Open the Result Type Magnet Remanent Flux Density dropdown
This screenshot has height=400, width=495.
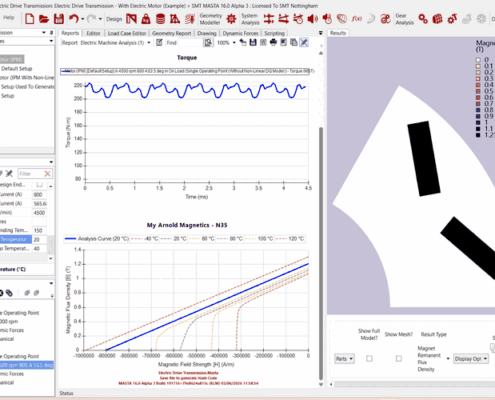point(448,359)
